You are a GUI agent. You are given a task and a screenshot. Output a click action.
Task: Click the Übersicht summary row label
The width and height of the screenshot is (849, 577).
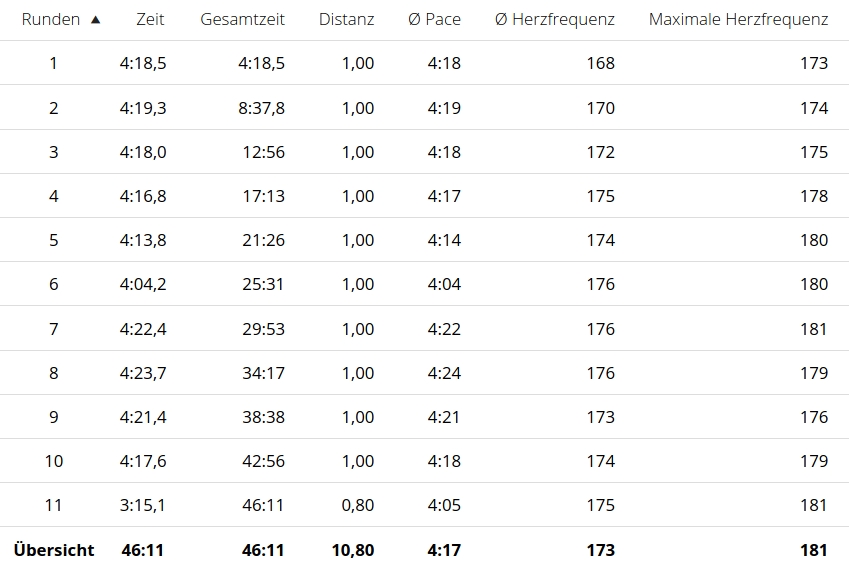click(x=54, y=550)
